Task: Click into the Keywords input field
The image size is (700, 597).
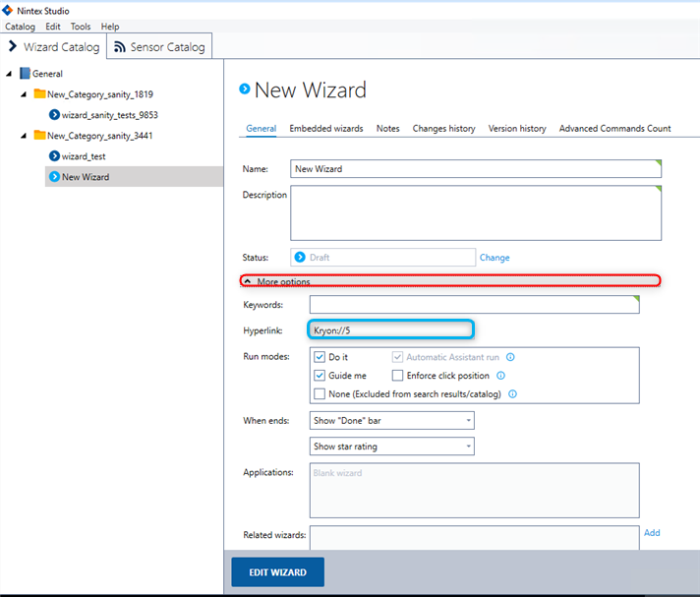Action: [x=474, y=305]
